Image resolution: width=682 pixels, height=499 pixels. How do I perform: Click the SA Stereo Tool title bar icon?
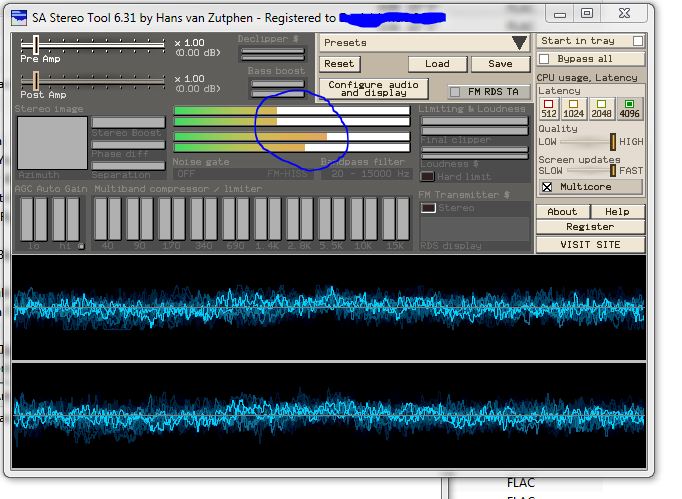click(19, 18)
